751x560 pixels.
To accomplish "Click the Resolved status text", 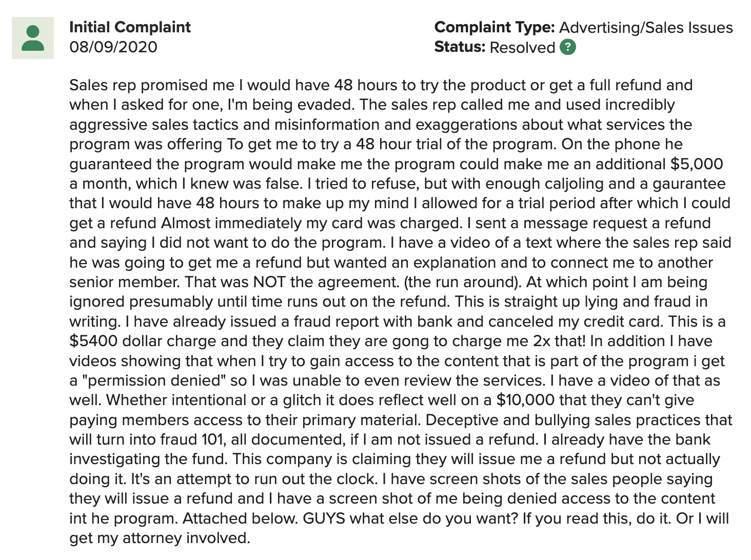I will (522, 47).
